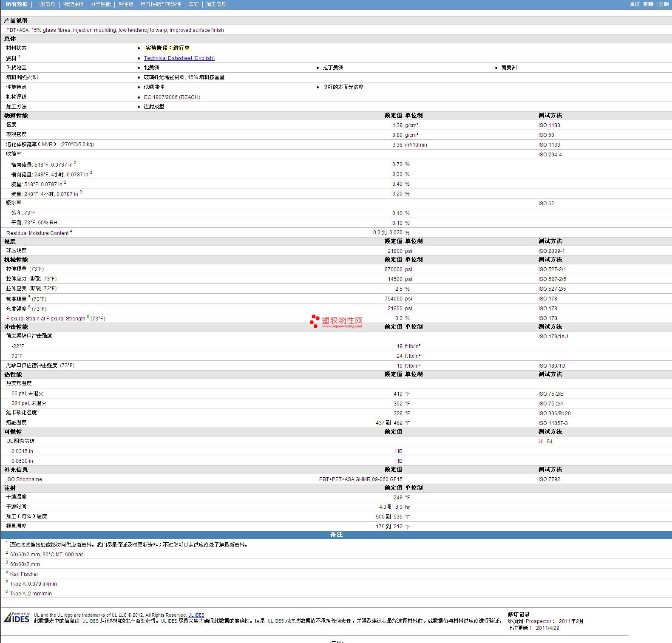The image size is (672, 643).
Task: Click the IDES logo in the footer
Action: click(x=17, y=618)
